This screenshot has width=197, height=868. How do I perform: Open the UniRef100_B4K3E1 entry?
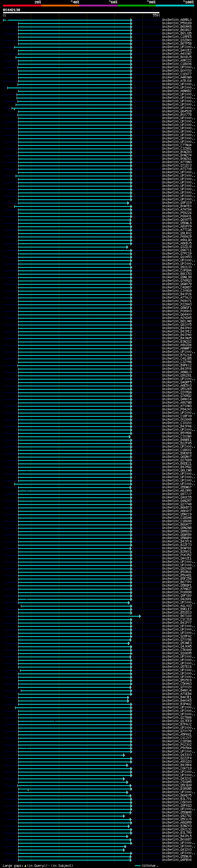(177, 697)
